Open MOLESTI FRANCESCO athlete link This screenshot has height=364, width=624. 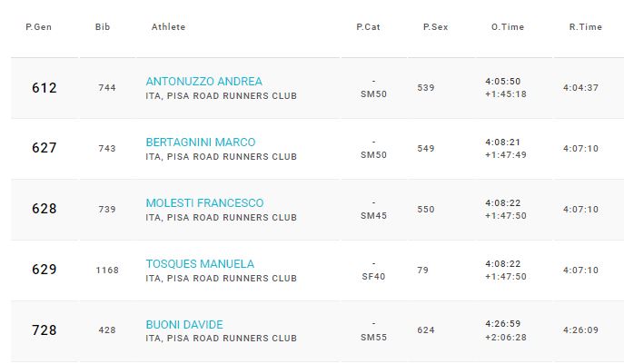tap(204, 203)
